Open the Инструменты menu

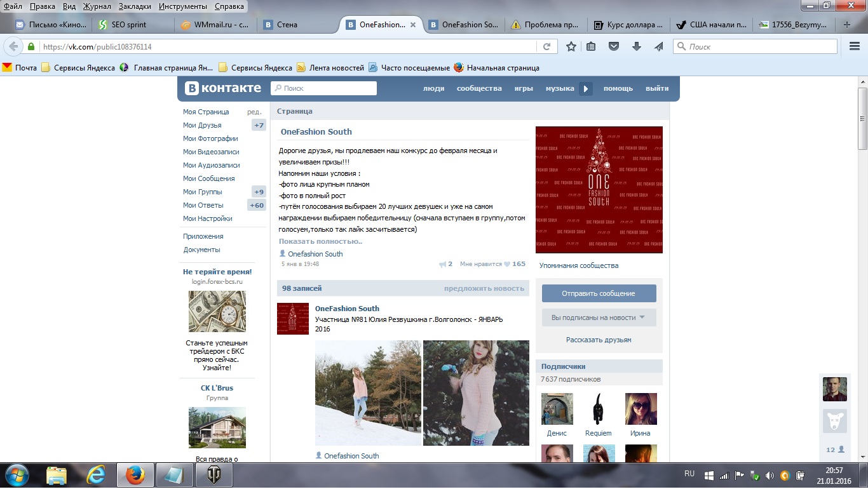tap(183, 6)
